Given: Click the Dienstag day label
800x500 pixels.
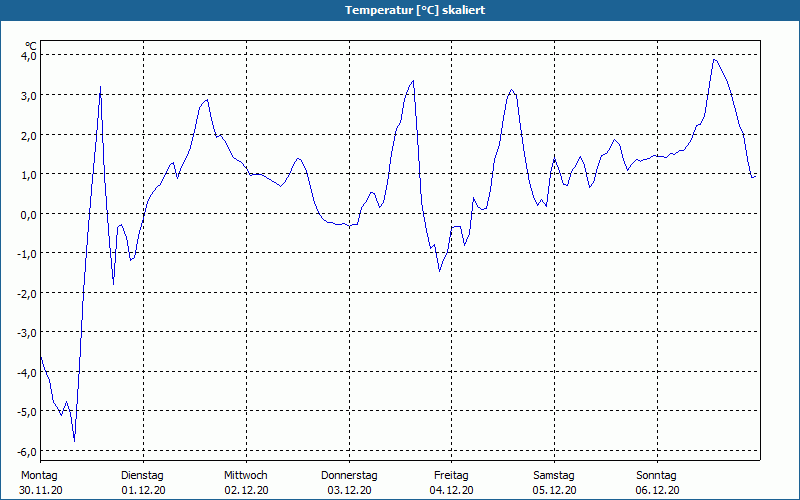Looking at the screenshot, I should pyautogui.click(x=142, y=476).
